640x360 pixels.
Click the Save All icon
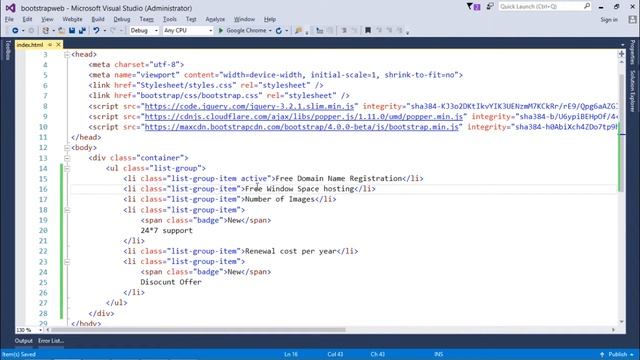(x=82, y=31)
